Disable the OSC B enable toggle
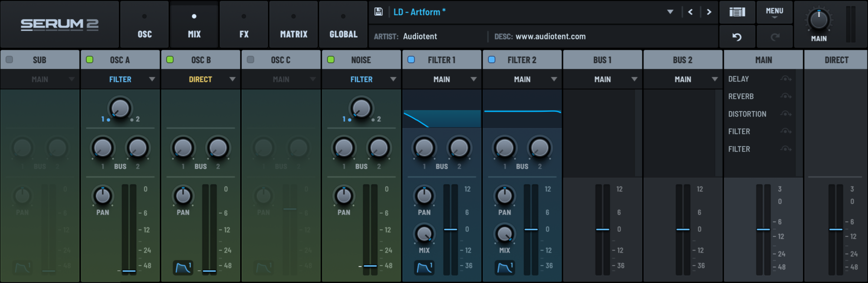Image resolution: width=868 pixels, height=283 pixels. point(170,59)
